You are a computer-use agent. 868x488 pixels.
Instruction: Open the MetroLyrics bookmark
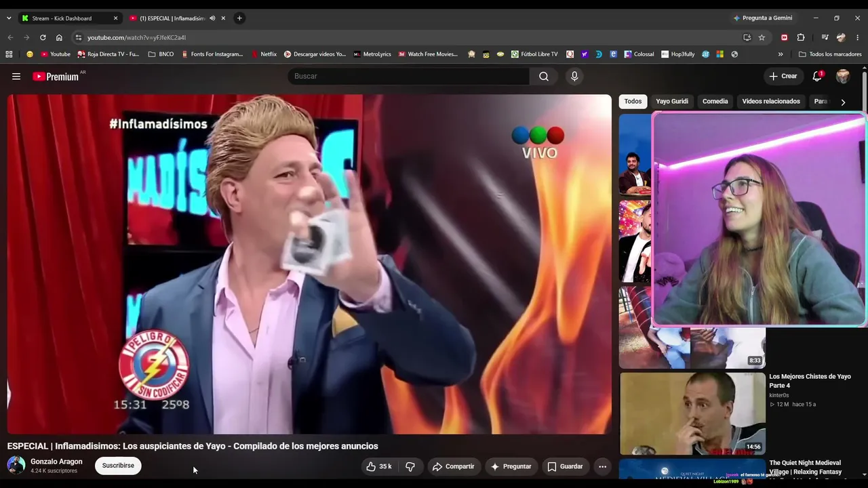click(372, 54)
